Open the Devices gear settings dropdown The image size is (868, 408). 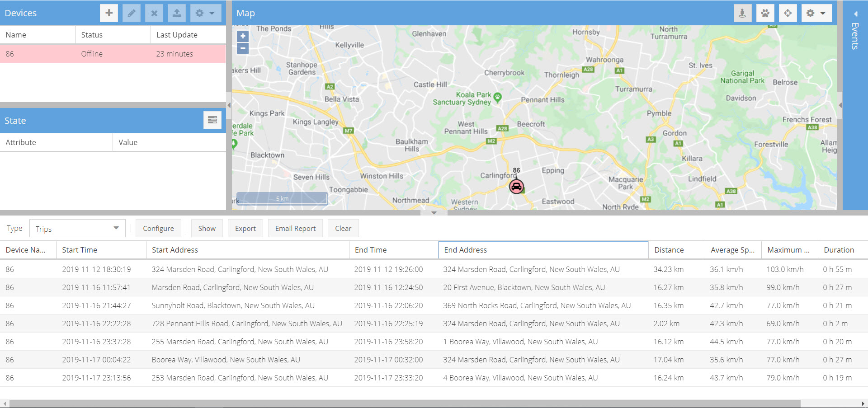coord(206,13)
